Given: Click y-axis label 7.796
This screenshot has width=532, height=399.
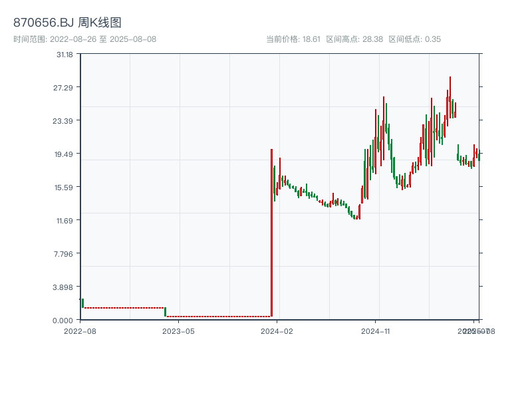Looking at the screenshot, I should tap(63, 254).
